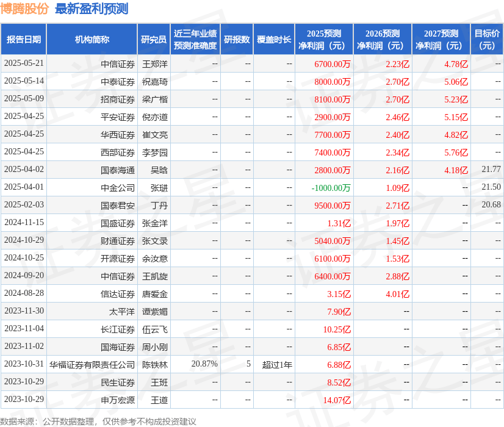Click the target price 20.68
Screen dimensions: 504x427
tap(491, 205)
